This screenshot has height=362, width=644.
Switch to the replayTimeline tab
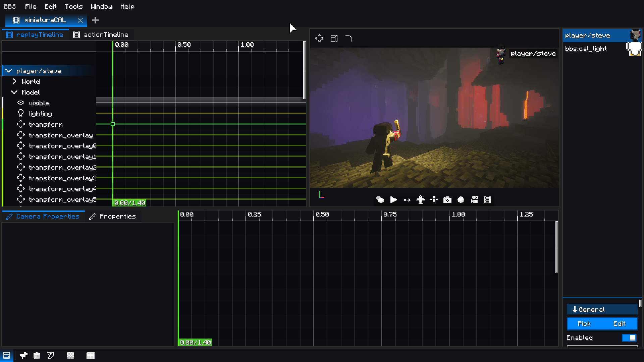click(35, 35)
